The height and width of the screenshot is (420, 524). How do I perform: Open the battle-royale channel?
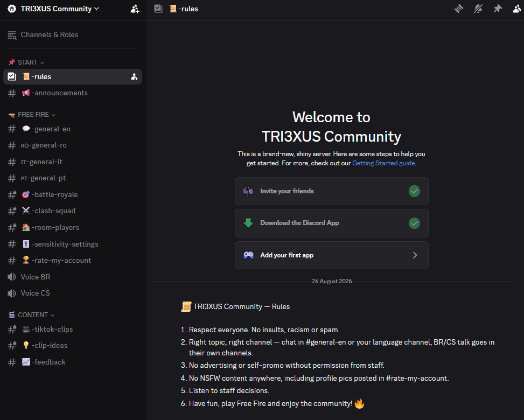click(x=73, y=194)
